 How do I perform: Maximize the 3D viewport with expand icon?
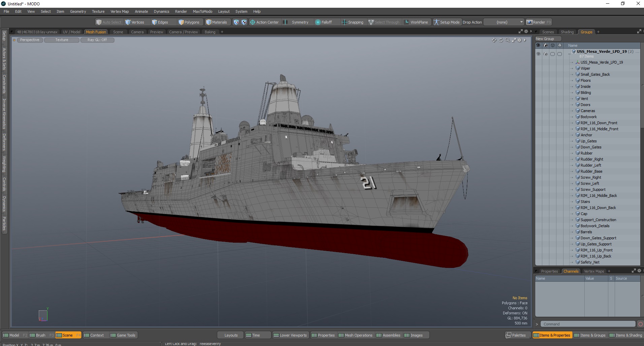click(x=514, y=40)
